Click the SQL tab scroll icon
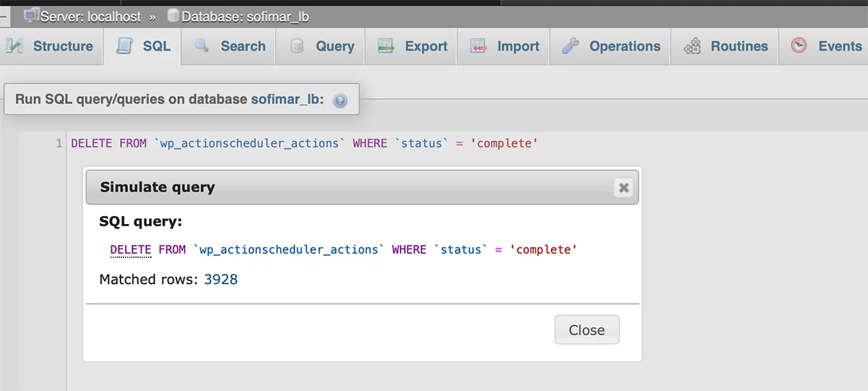Image resolution: width=868 pixels, height=391 pixels. click(x=124, y=46)
